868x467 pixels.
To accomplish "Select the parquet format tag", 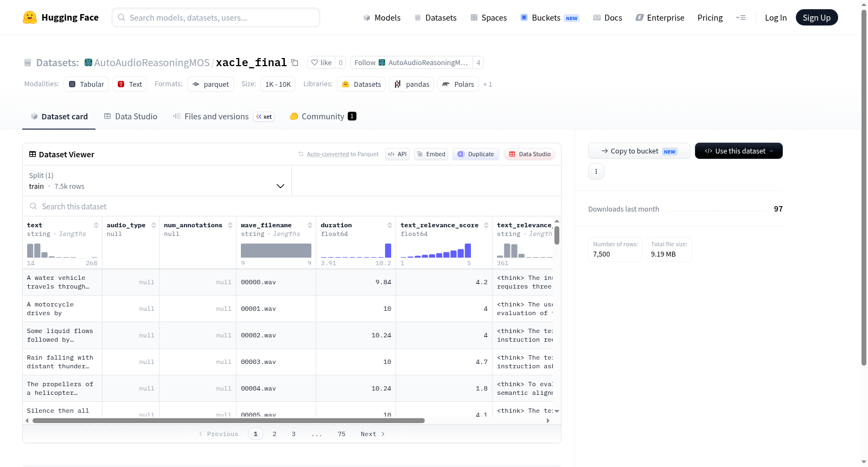I will 210,84.
